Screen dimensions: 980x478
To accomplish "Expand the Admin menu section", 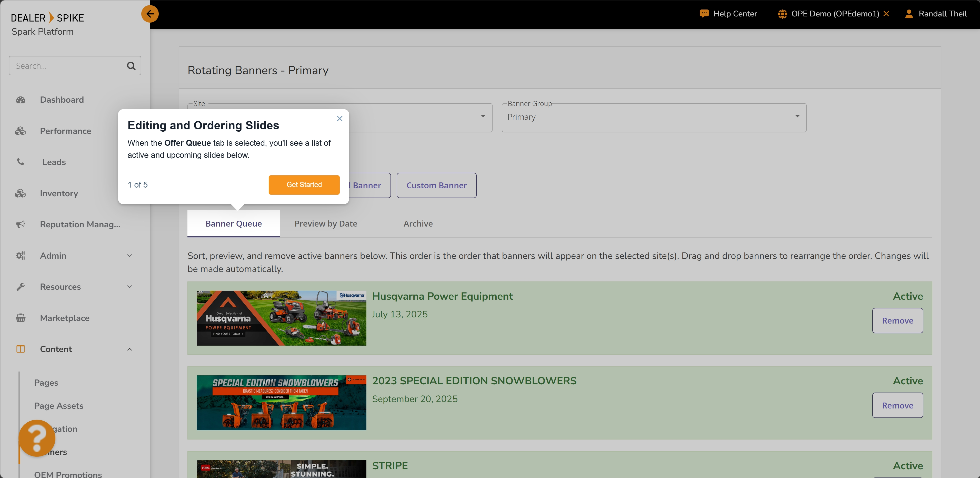I will [129, 256].
